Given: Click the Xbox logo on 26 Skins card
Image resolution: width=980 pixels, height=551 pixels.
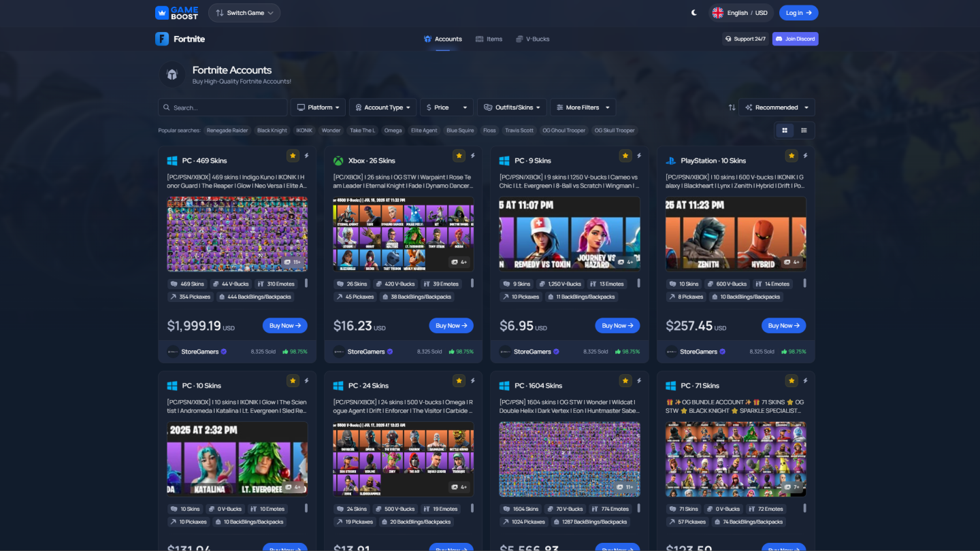Looking at the screenshot, I should (x=338, y=161).
